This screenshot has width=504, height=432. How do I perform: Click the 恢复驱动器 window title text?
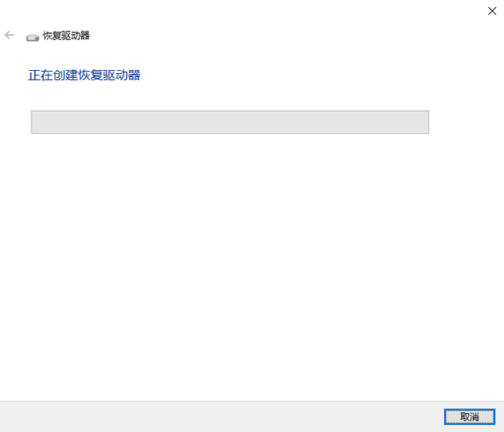[66, 35]
